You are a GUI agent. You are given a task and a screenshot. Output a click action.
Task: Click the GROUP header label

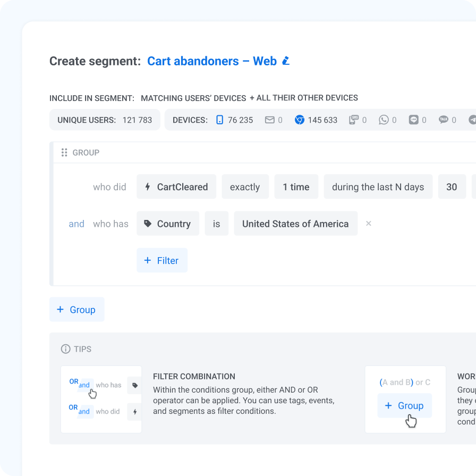pyautogui.click(x=86, y=152)
